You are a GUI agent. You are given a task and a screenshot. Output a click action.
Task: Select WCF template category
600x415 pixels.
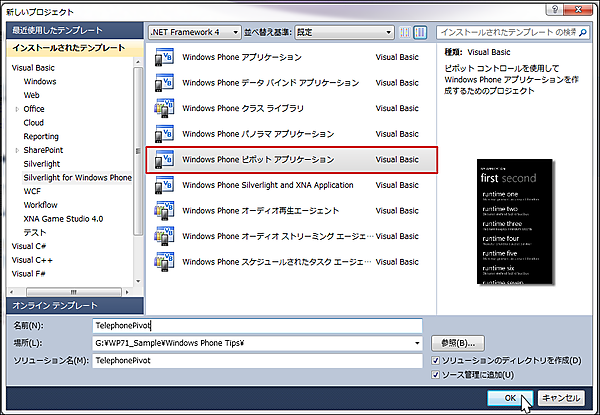(x=32, y=191)
